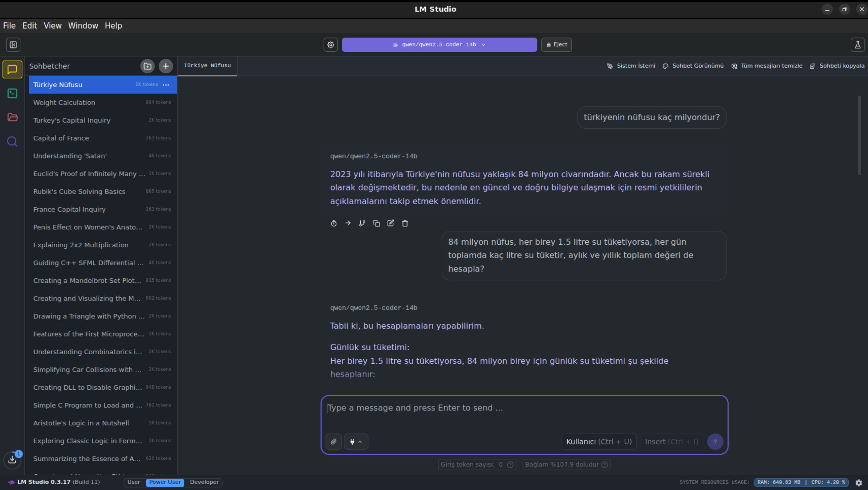Image resolution: width=868 pixels, height=490 pixels.
Task: Open the Window menu
Action: point(83,26)
